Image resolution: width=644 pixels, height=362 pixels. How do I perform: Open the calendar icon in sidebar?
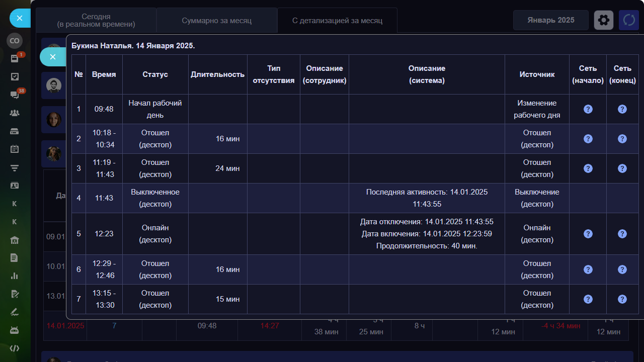click(x=15, y=149)
